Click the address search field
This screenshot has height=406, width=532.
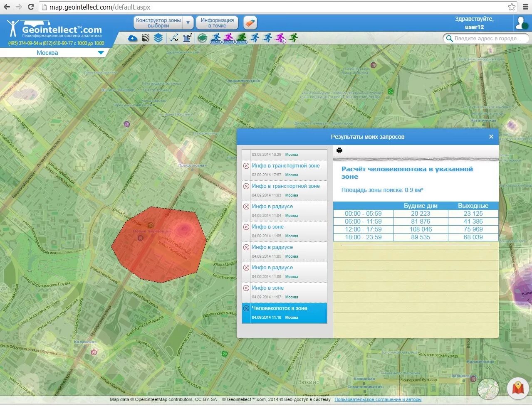tap(486, 38)
